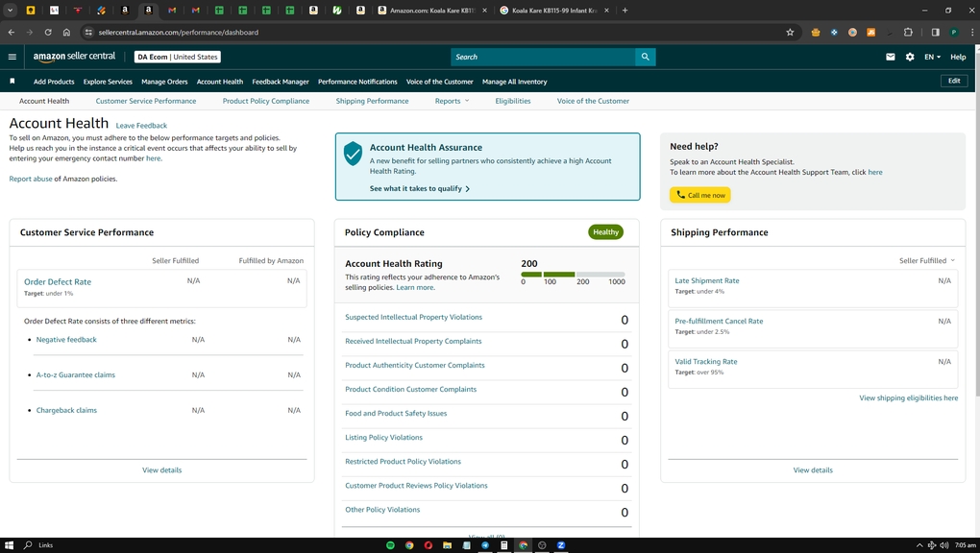980x553 pixels.
Task: Click View details under Shipping Performance
Action: pos(813,469)
